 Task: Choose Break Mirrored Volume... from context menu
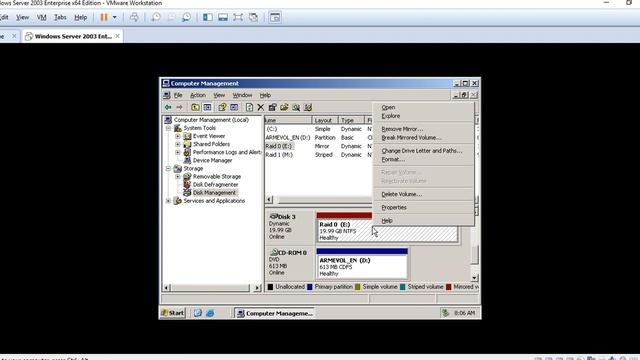tap(411, 138)
